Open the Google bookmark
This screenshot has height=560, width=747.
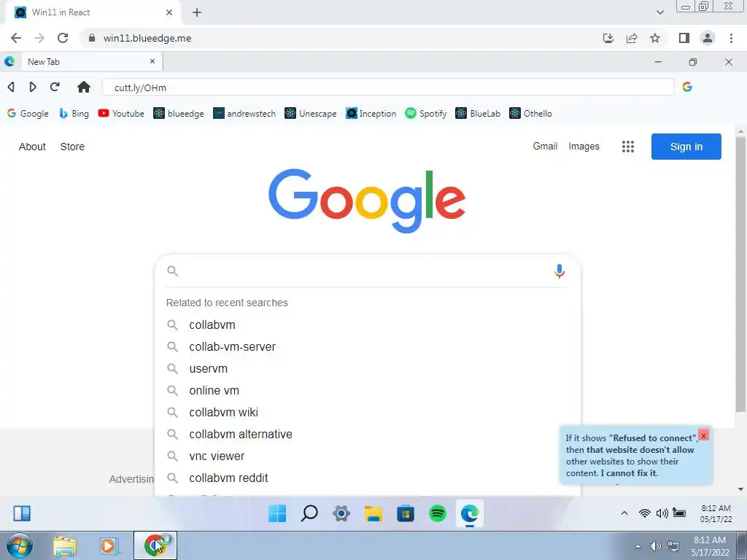pyautogui.click(x=28, y=113)
